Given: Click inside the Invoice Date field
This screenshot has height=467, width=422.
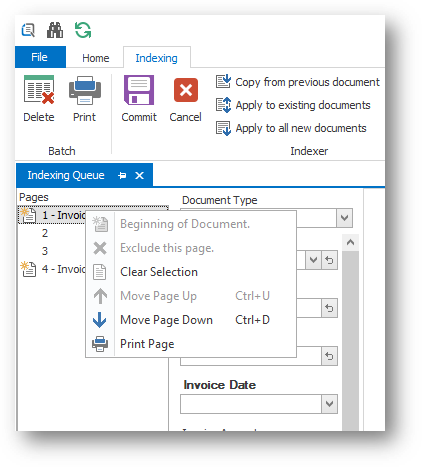Looking at the screenshot, I should point(251,404).
